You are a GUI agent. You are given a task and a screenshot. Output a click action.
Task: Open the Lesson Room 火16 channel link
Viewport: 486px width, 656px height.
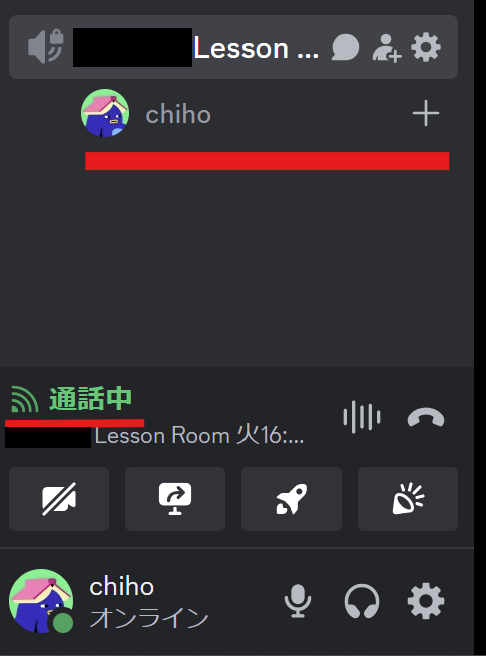199,436
